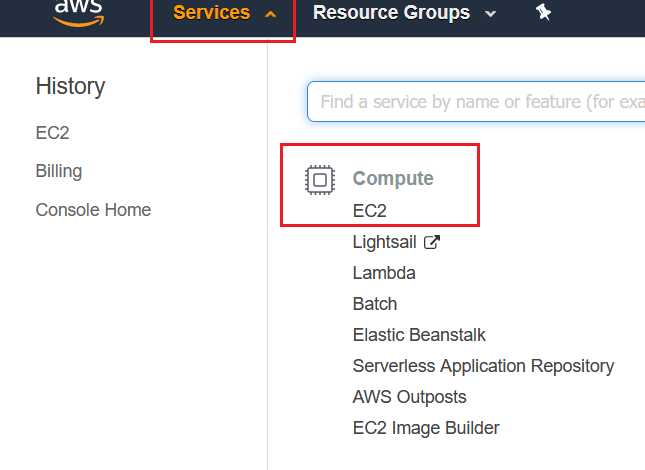
Task: Select EC2 under the Compute heading
Action: tap(369, 211)
